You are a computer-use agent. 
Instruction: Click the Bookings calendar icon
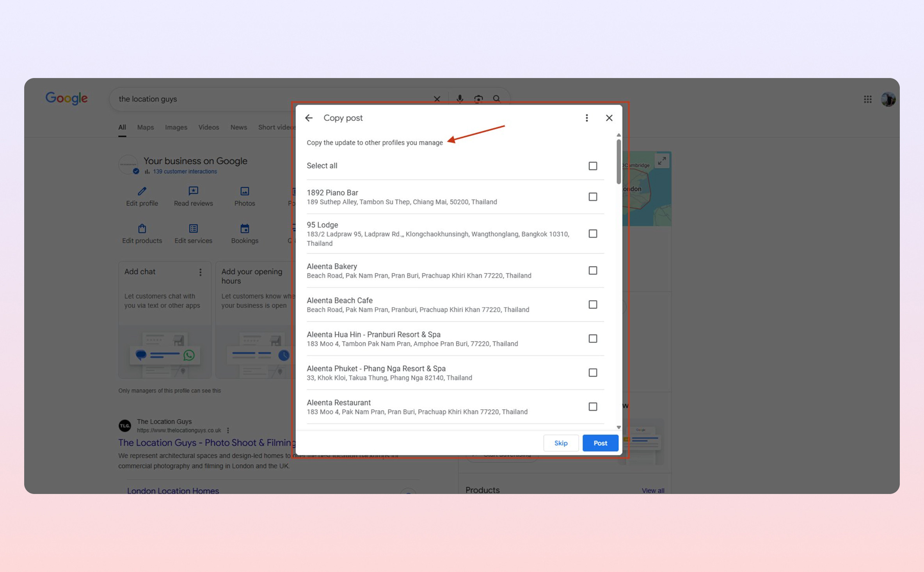245,229
